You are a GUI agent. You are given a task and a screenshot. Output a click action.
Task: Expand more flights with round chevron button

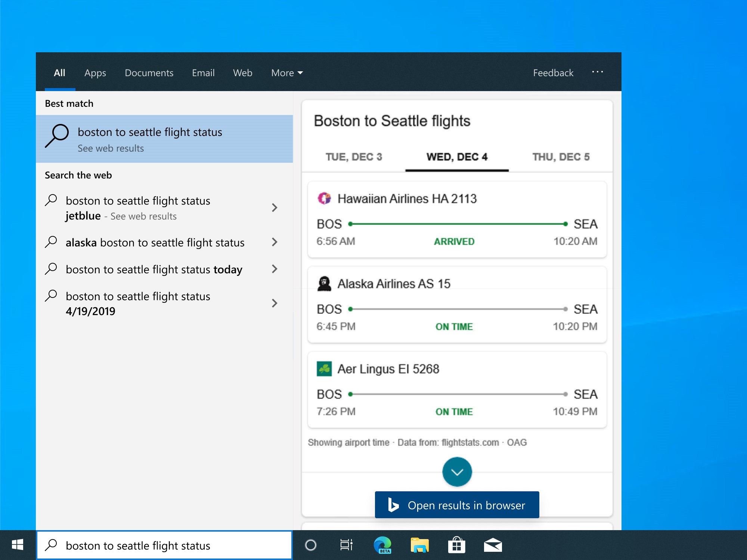[457, 472]
